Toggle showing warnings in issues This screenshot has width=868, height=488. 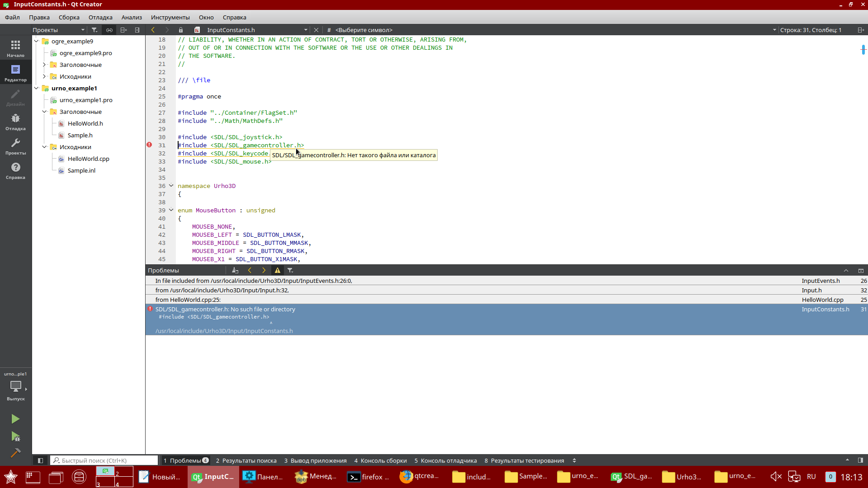(278, 270)
